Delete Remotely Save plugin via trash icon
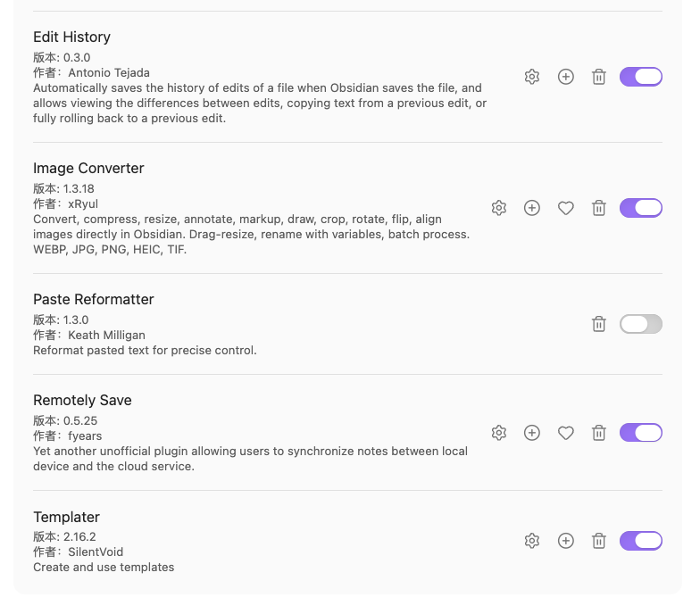700x614 pixels. [598, 433]
